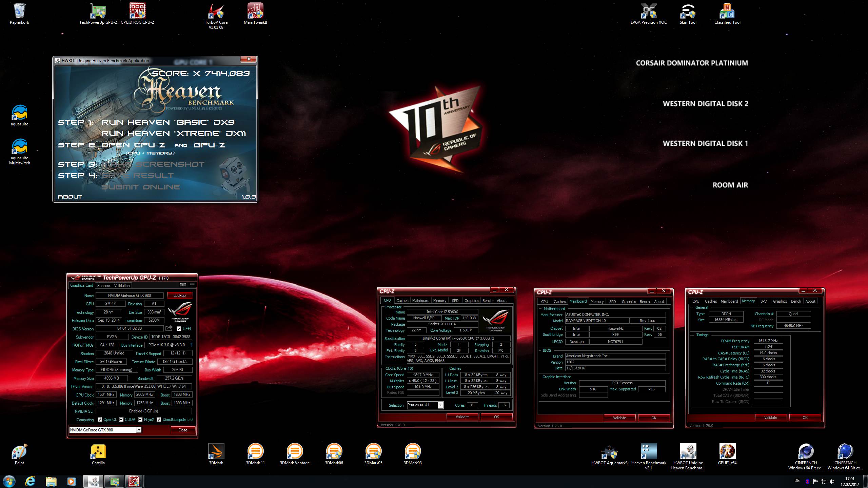
Task: Launch the 3DMark05 icon
Action: point(373,454)
